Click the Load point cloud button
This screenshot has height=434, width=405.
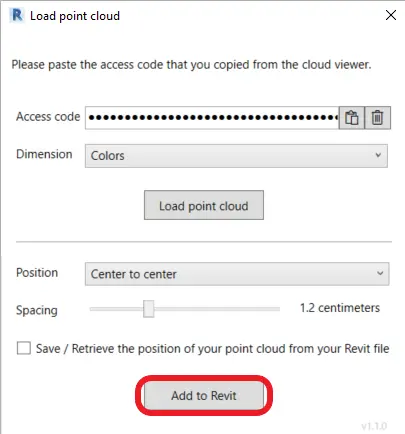point(204,205)
